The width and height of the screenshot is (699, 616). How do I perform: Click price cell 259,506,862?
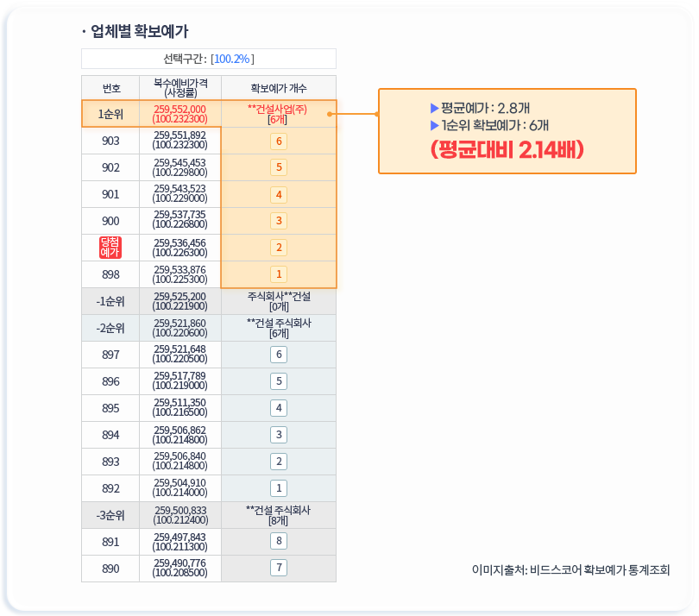(179, 435)
